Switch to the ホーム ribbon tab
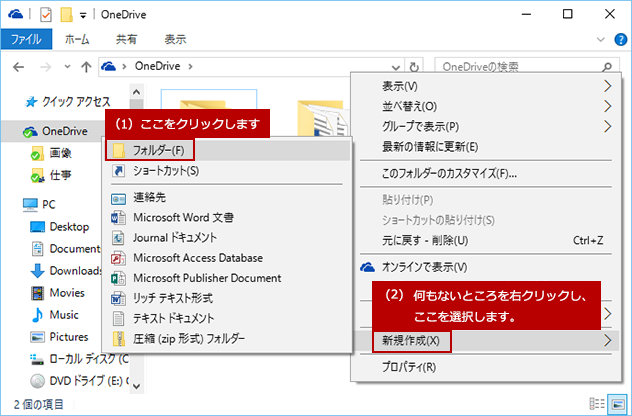 coord(77,39)
